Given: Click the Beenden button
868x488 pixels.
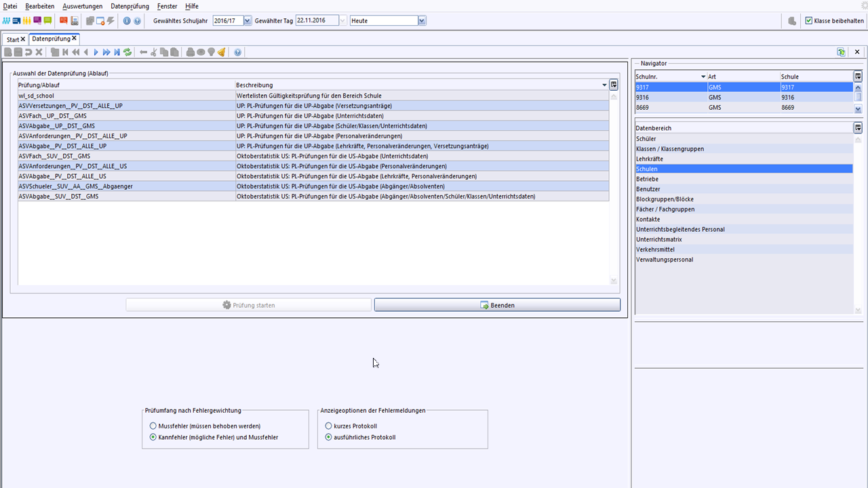Looking at the screenshot, I should [x=497, y=305].
